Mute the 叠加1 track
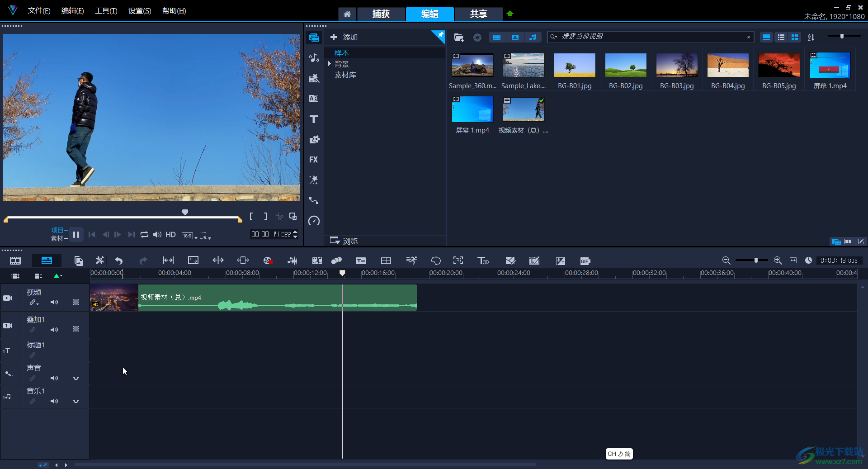868x469 pixels. 54,330
